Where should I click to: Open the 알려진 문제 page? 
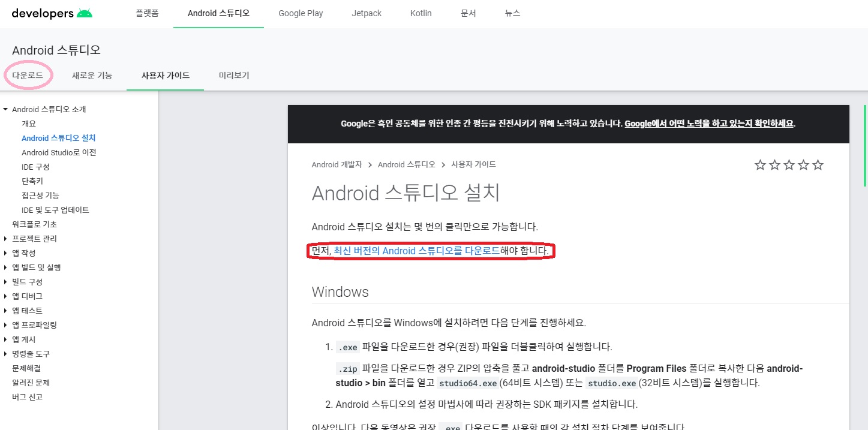click(x=31, y=383)
